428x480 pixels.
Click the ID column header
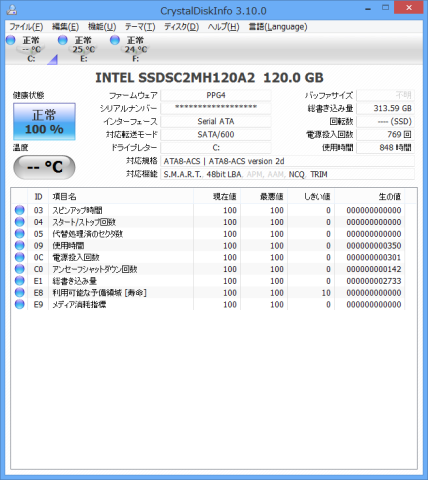[38, 197]
